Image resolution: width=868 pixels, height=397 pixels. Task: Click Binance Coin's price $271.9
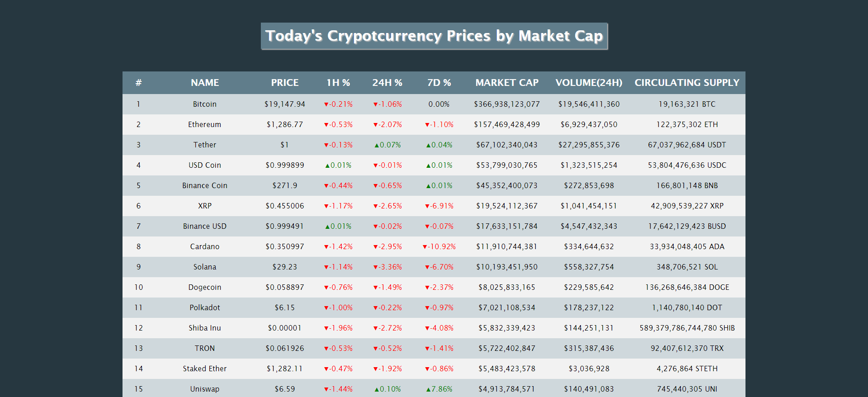[285, 185]
